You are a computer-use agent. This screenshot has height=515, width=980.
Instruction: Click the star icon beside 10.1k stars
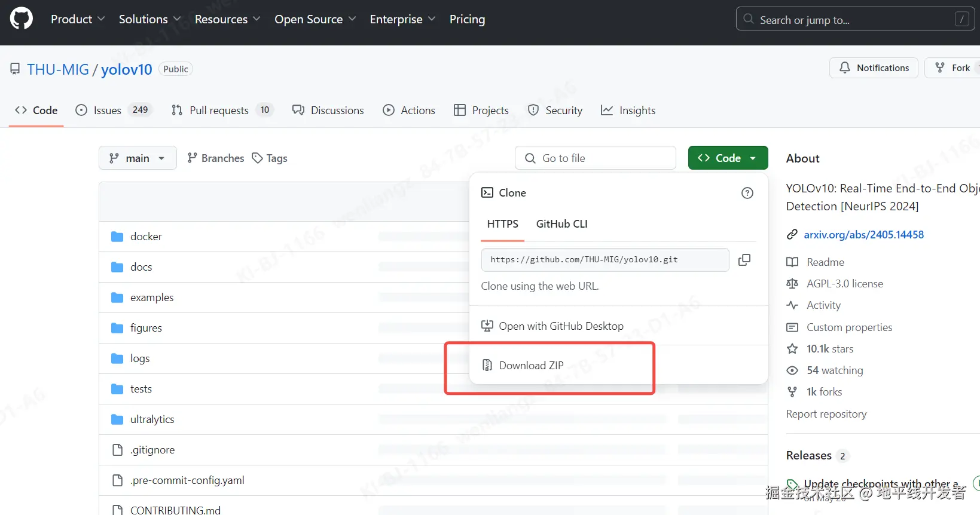point(792,348)
